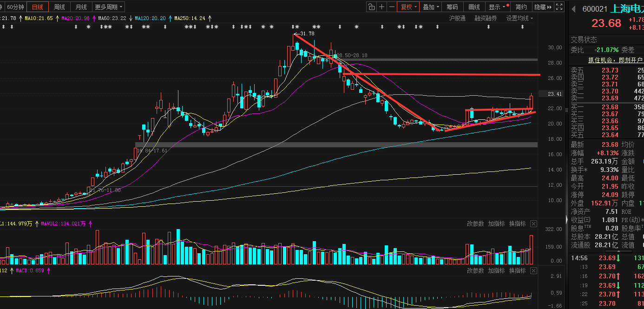Click the large 23.68 last price
This screenshot has height=309, width=644.
pos(606,23)
